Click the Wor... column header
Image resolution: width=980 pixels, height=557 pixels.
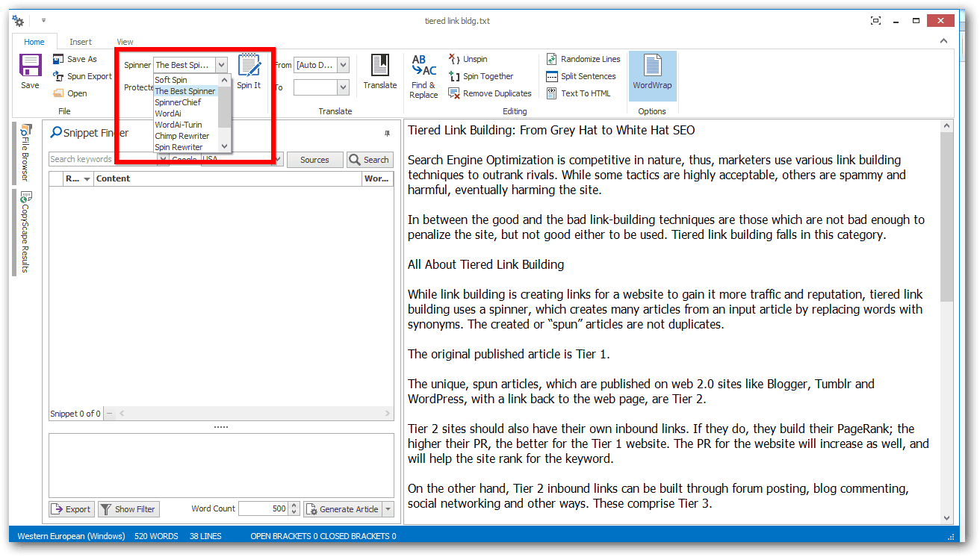click(377, 178)
